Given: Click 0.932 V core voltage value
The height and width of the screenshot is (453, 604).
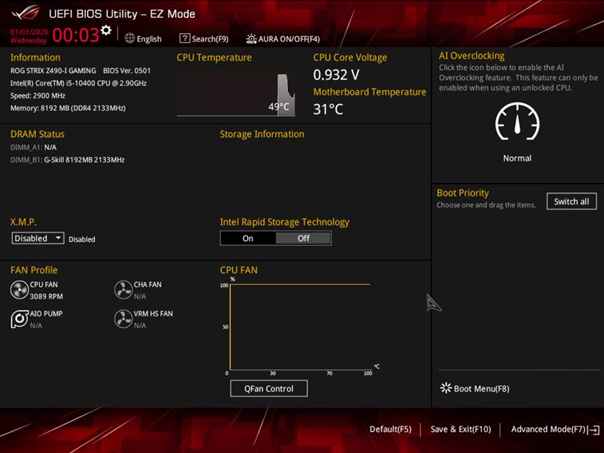Looking at the screenshot, I should (336, 75).
